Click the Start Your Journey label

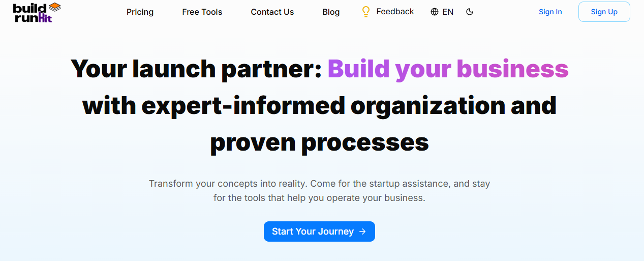coord(313,231)
